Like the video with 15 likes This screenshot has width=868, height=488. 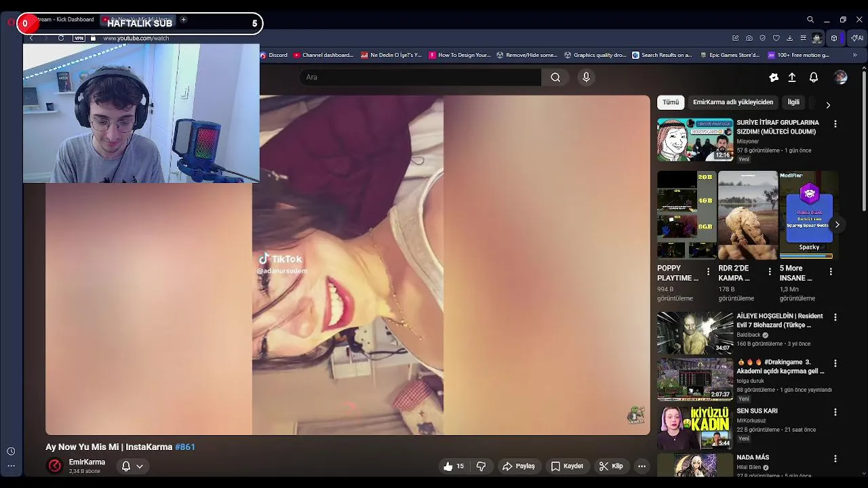tap(454, 466)
